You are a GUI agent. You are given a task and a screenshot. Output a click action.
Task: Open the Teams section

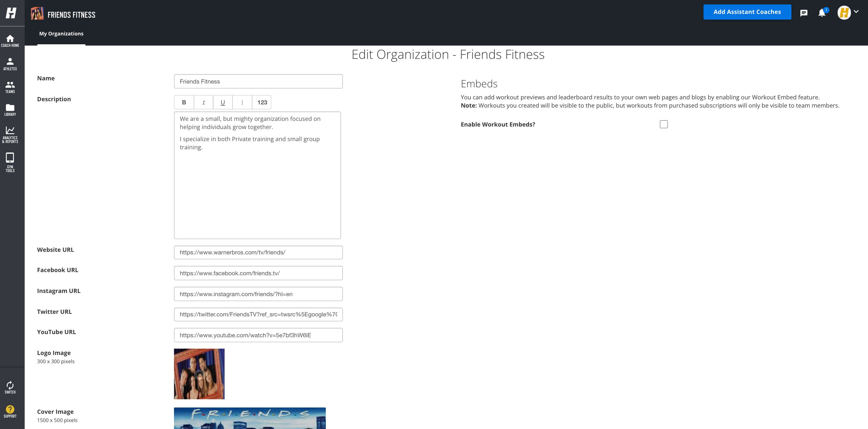[x=10, y=87]
